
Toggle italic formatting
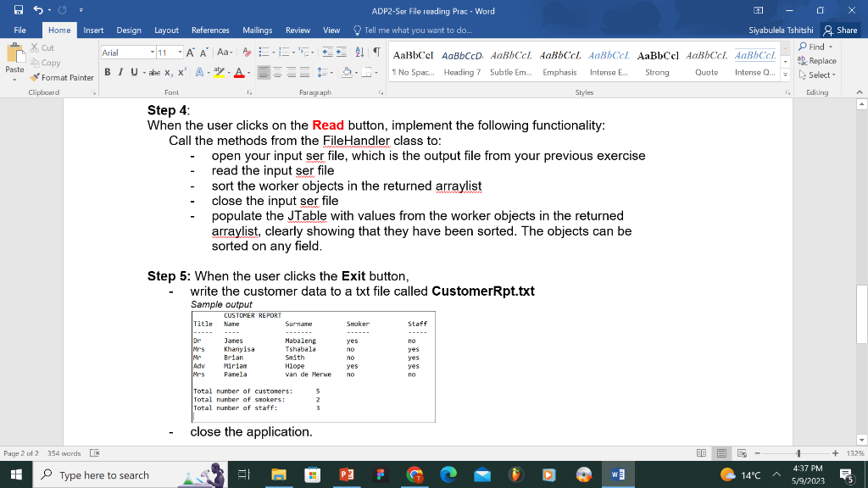point(121,72)
